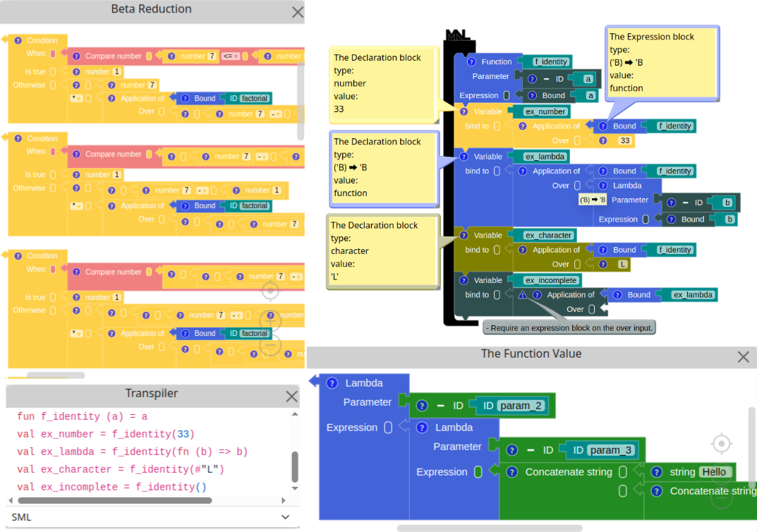Viewport: 757px width, 532px height.
Task: Click the ex_number variable name field
Action: pyautogui.click(x=547, y=111)
